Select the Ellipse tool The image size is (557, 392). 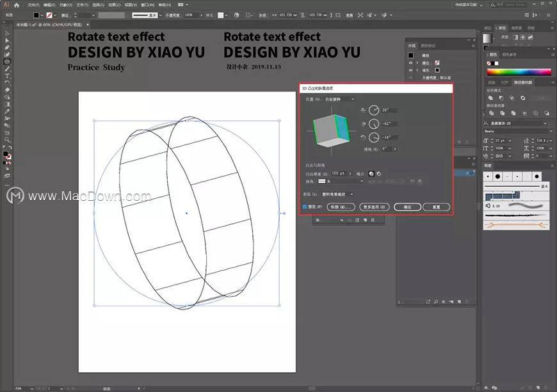pyautogui.click(x=7, y=62)
